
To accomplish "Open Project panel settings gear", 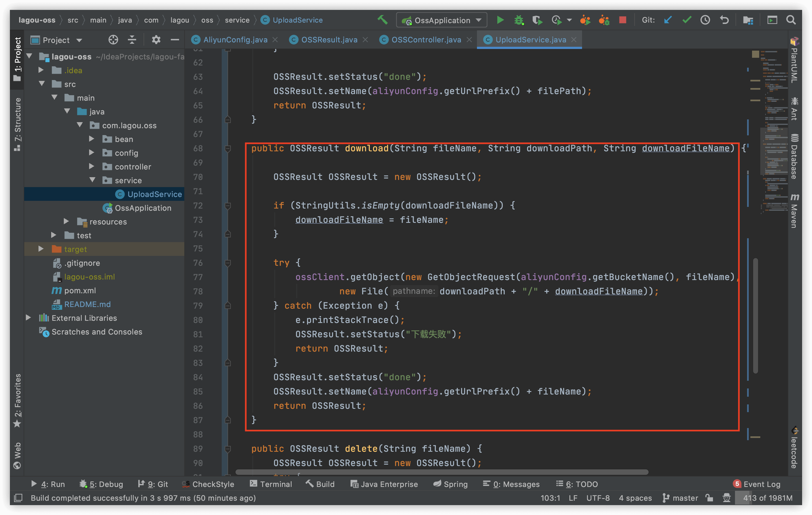I will point(156,40).
